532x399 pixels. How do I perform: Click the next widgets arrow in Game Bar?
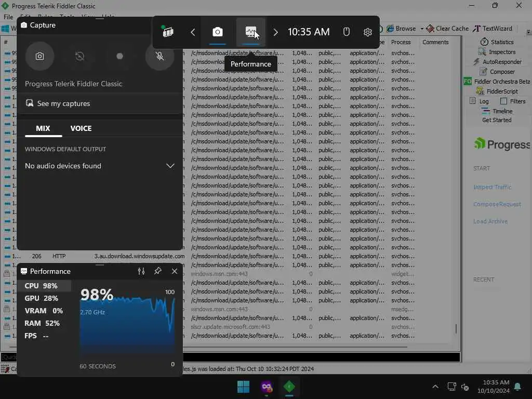point(275,32)
